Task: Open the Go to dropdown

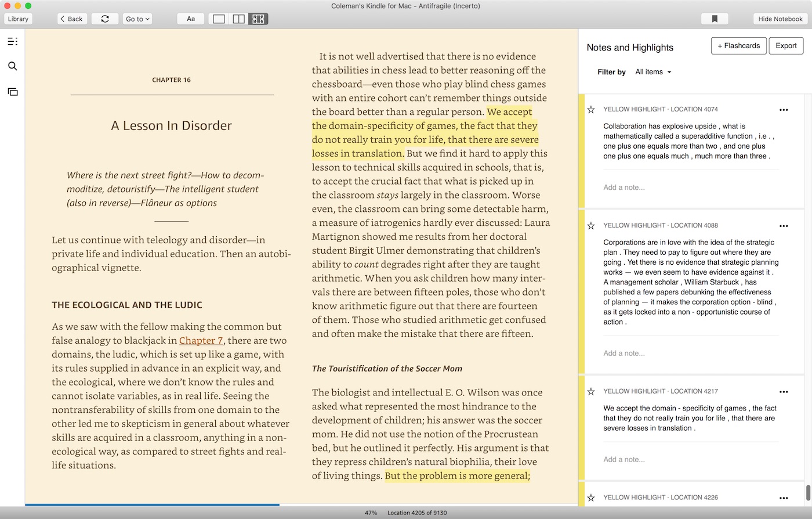Action: [137, 19]
